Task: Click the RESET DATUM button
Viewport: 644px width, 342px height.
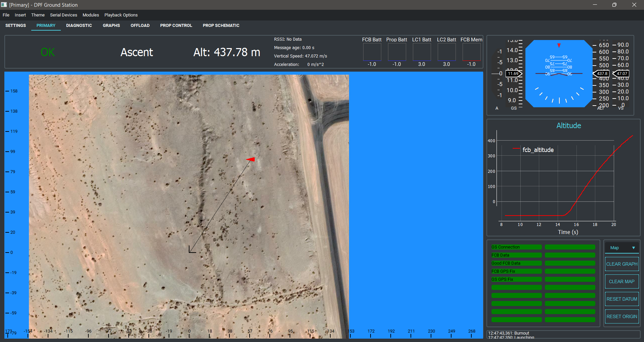Action: (622, 299)
